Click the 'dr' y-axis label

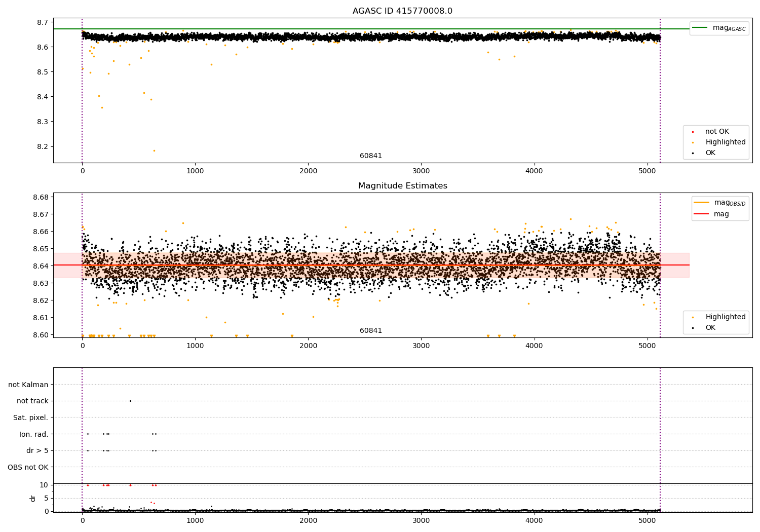33,498
